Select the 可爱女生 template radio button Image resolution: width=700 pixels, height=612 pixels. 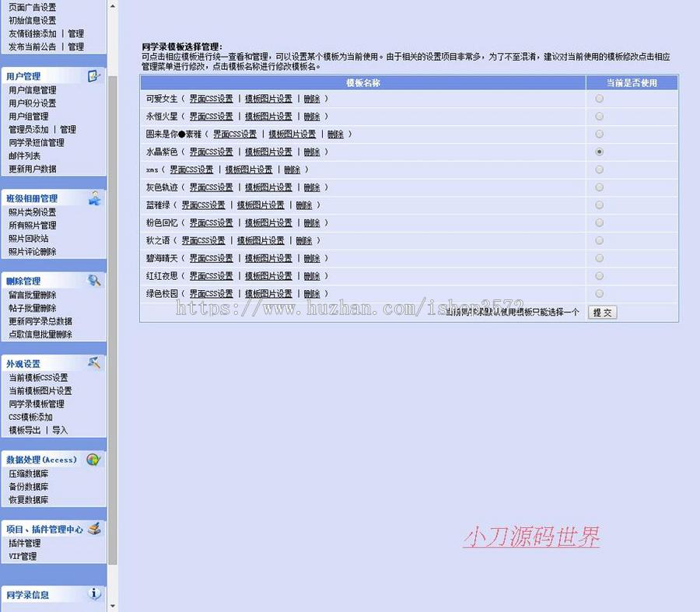click(598, 98)
